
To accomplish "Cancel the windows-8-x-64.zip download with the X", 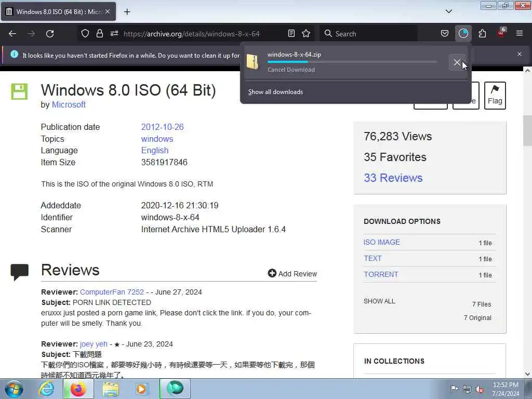I will tap(457, 62).
